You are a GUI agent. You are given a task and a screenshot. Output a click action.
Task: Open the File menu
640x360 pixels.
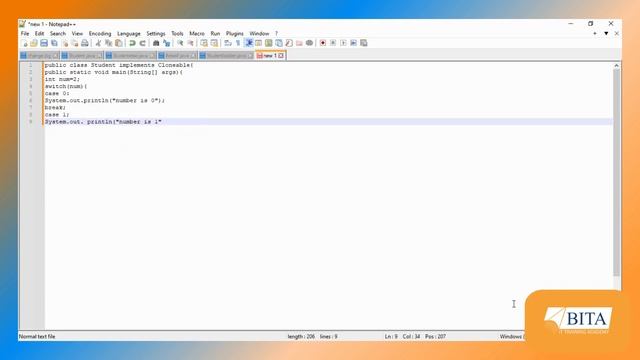tap(25, 33)
